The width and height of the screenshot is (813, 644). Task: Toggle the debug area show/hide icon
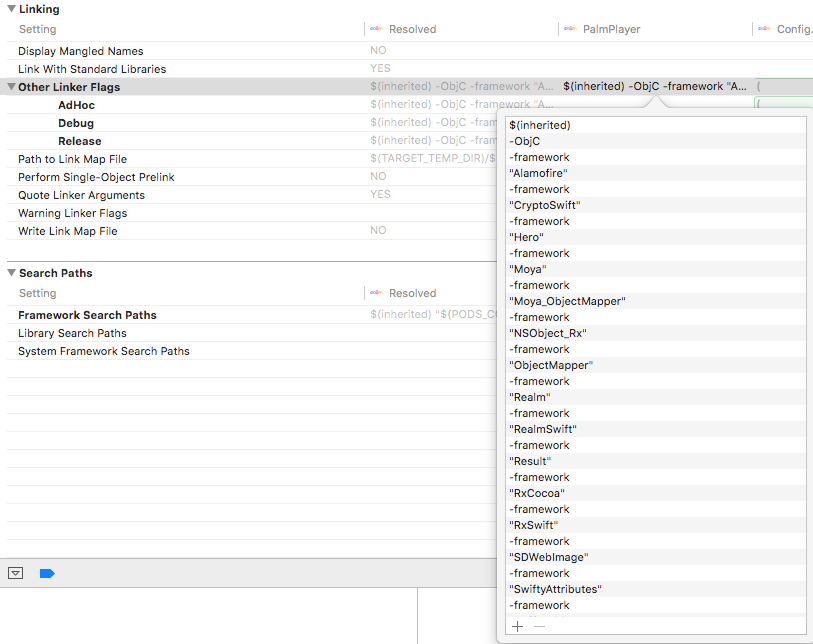click(x=16, y=573)
